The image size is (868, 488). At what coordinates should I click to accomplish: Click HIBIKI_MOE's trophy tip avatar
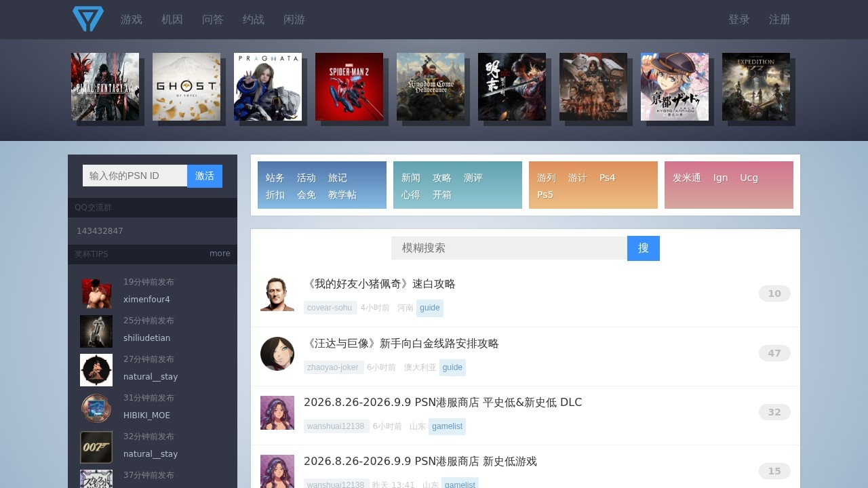(96, 409)
